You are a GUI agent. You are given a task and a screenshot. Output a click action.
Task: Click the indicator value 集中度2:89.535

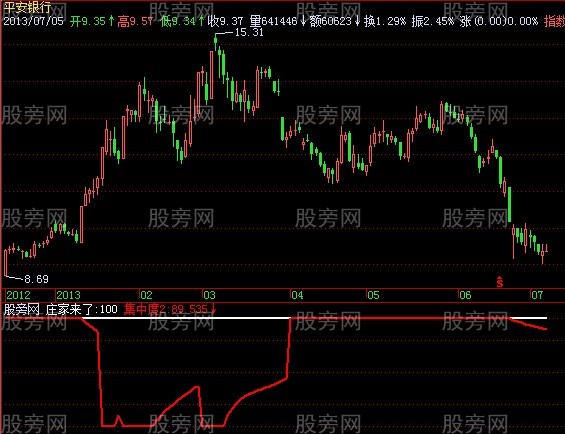point(169,309)
